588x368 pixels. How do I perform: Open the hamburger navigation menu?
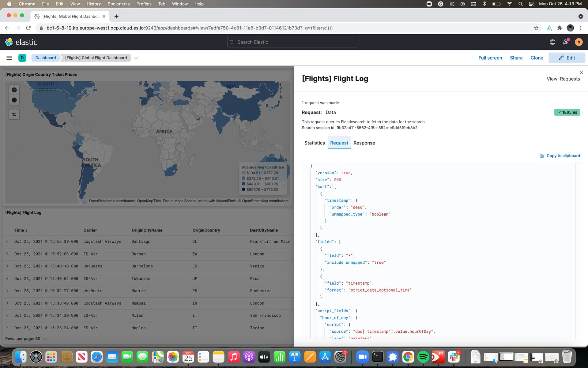click(9, 58)
